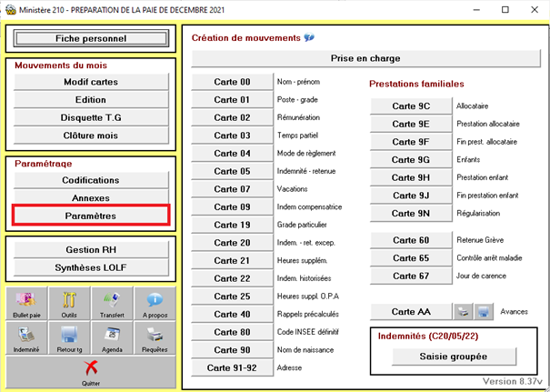Open the Paramètres section
The height and width of the screenshot is (392, 550).
(x=90, y=216)
